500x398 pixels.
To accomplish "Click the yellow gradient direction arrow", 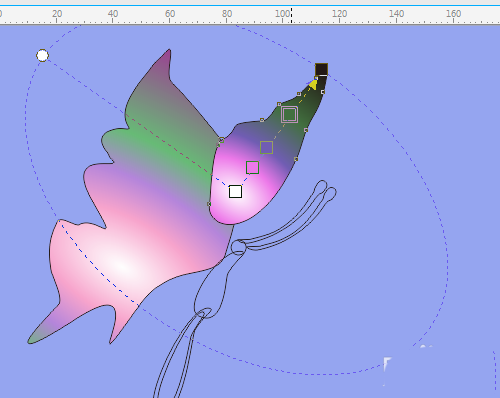I will (x=313, y=85).
